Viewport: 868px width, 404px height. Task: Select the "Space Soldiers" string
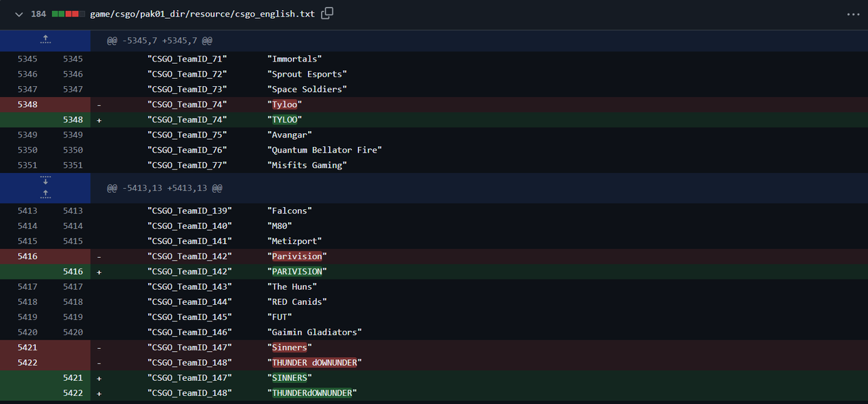[x=307, y=89]
